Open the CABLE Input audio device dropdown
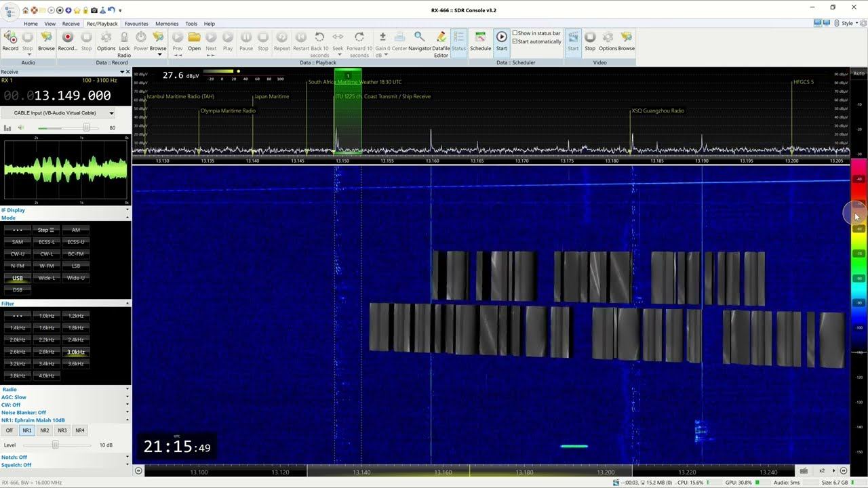The image size is (868, 488). [111, 113]
